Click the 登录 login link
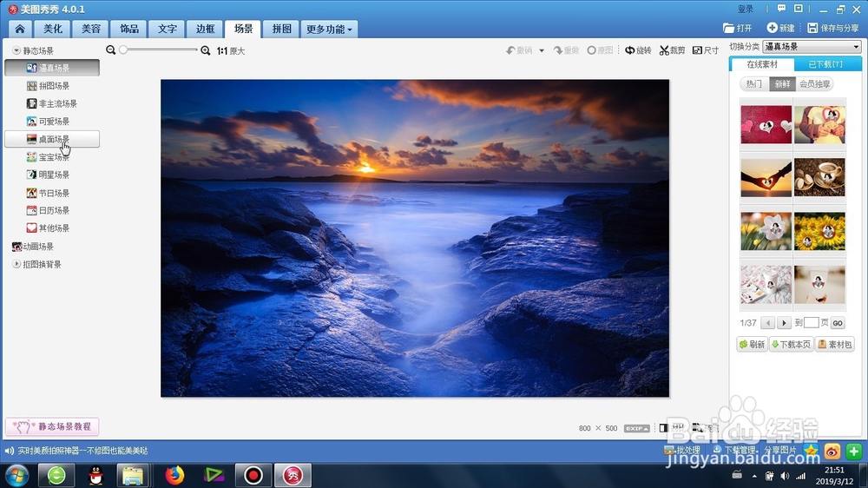 [746, 9]
